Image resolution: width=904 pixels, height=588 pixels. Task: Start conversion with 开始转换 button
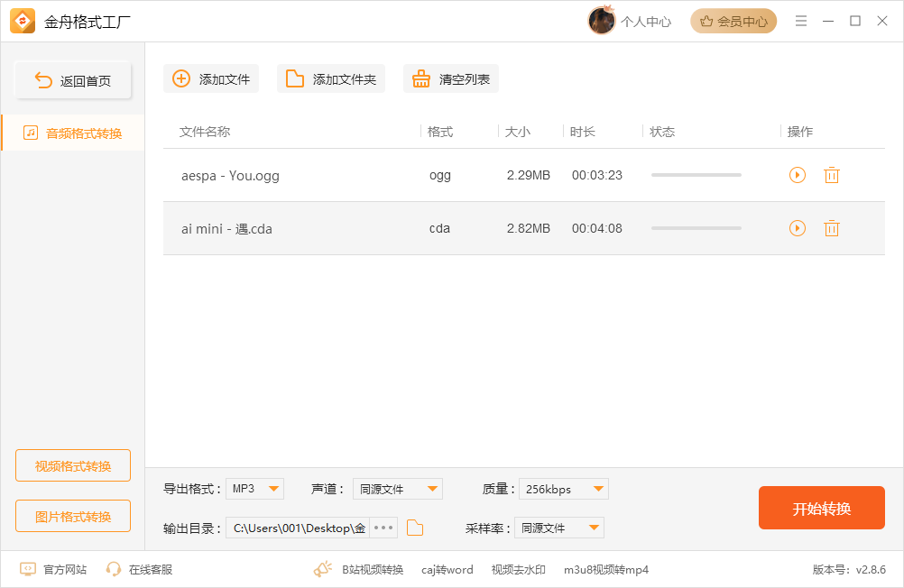click(821, 508)
